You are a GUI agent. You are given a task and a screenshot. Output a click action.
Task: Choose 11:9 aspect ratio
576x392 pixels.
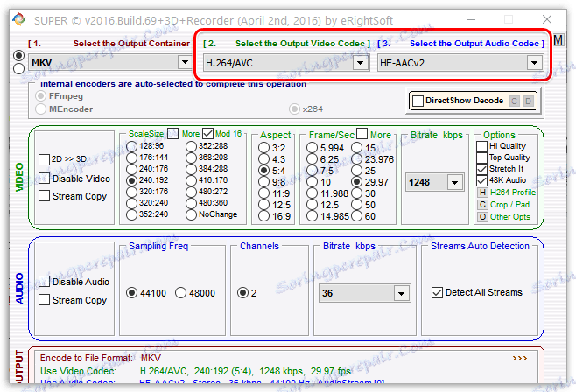tap(263, 193)
